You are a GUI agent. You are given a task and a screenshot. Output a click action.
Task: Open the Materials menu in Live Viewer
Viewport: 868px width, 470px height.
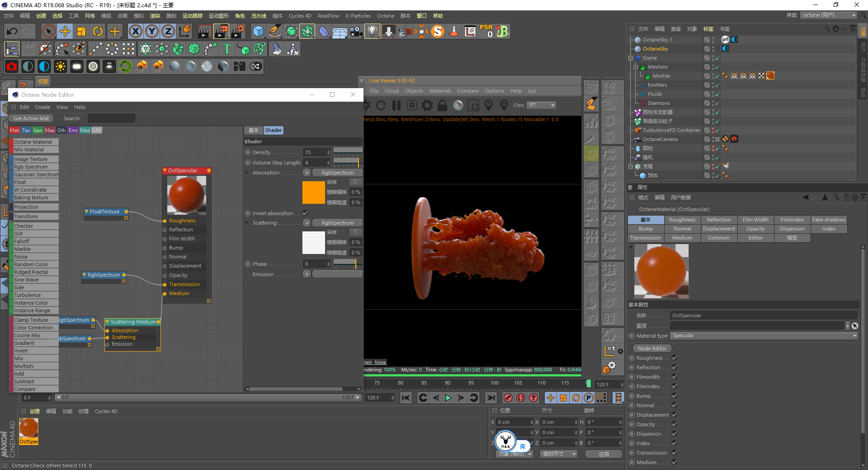pos(440,91)
